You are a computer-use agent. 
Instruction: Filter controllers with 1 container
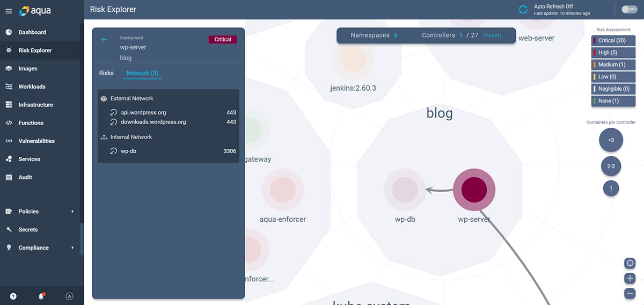[611, 188]
